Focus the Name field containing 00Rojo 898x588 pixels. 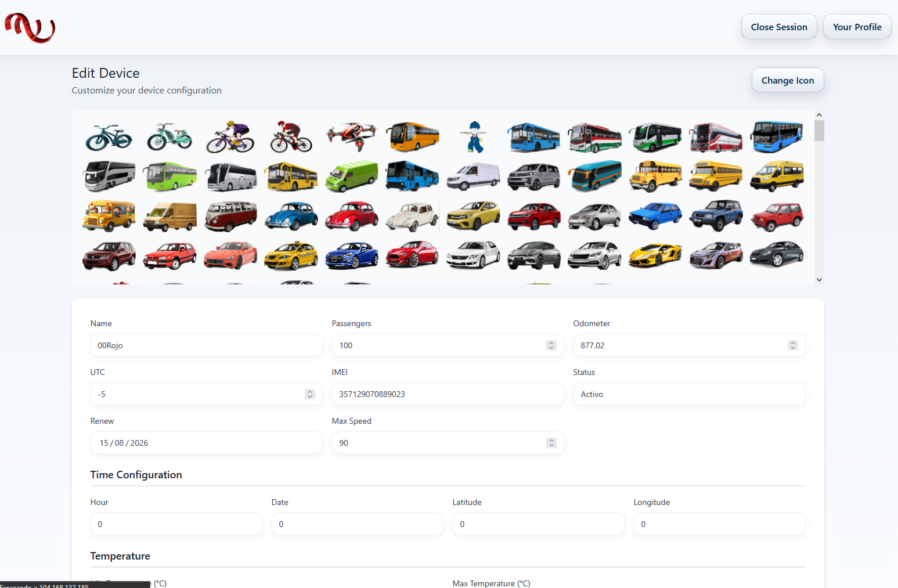point(206,345)
